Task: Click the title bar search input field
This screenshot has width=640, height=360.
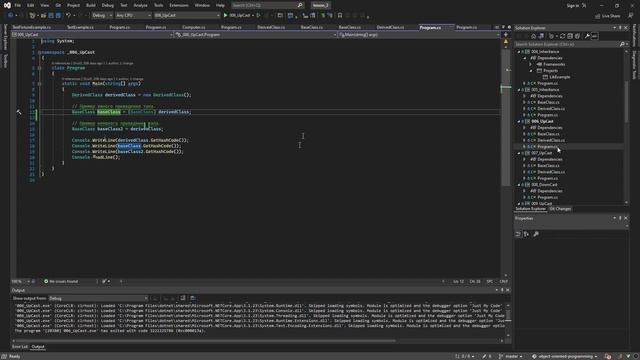Action: [x=267, y=5]
